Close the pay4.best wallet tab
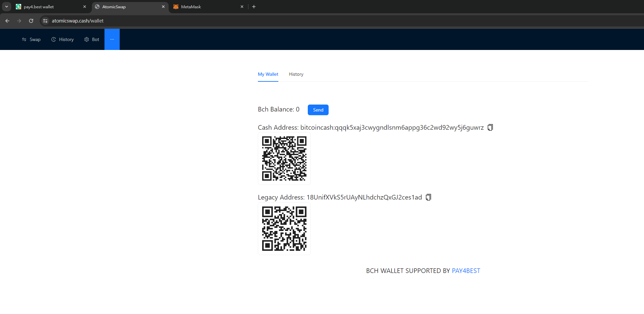Screen dimensions: 644x314 [85, 7]
